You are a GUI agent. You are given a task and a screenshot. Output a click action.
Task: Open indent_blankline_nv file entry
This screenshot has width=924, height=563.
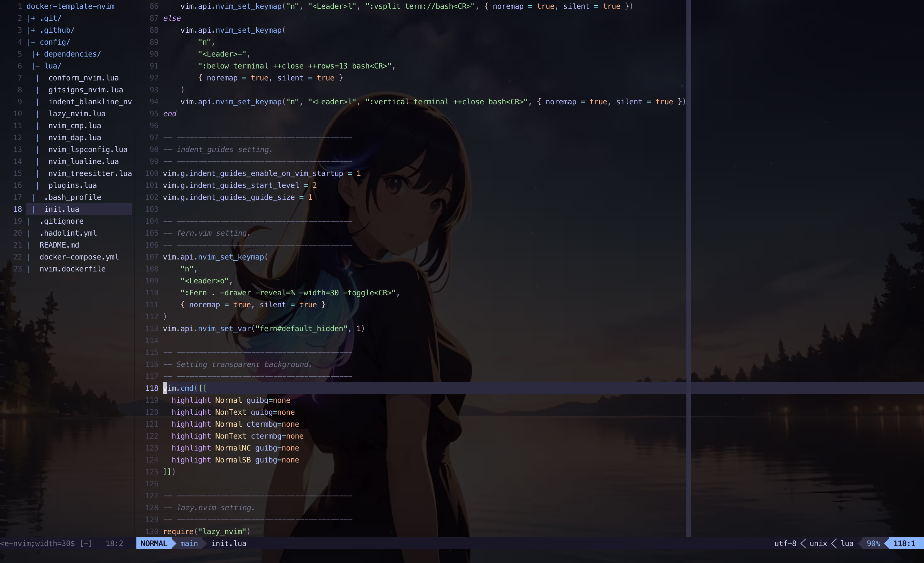coord(90,101)
